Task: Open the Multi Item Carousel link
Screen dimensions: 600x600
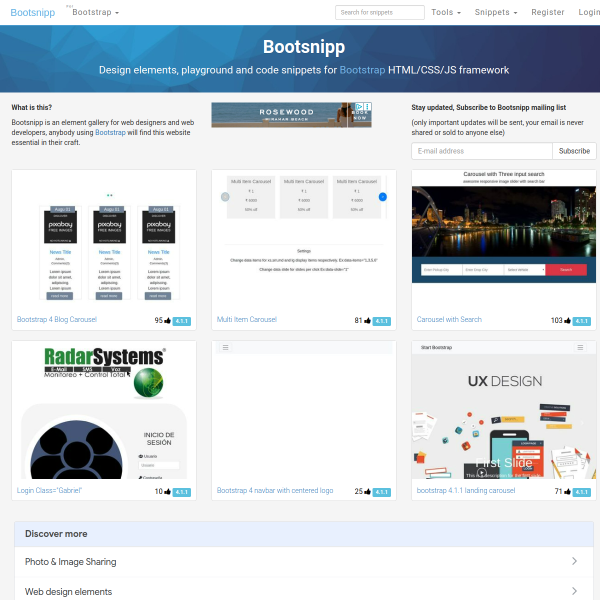Action: (x=246, y=320)
